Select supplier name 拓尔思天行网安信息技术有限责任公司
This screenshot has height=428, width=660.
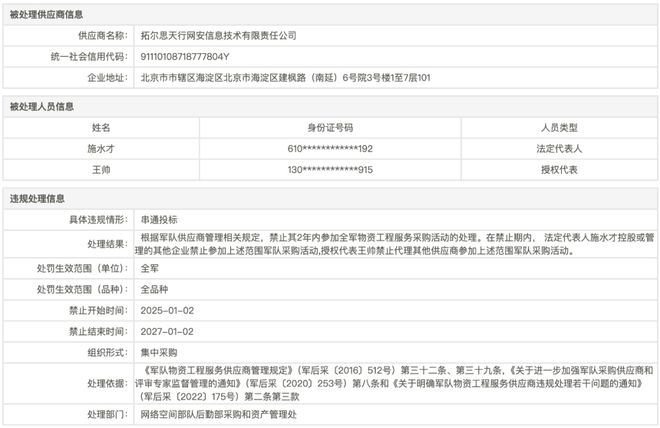(218, 36)
